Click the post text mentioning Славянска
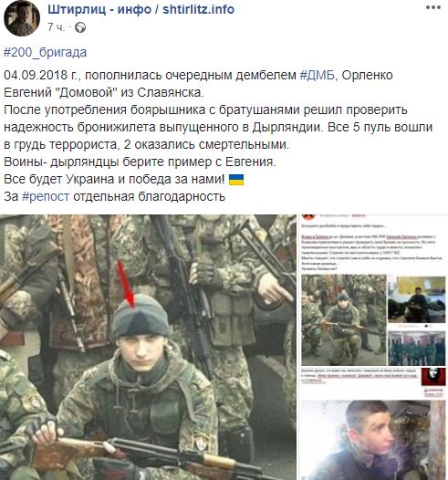 (x=104, y=92)
